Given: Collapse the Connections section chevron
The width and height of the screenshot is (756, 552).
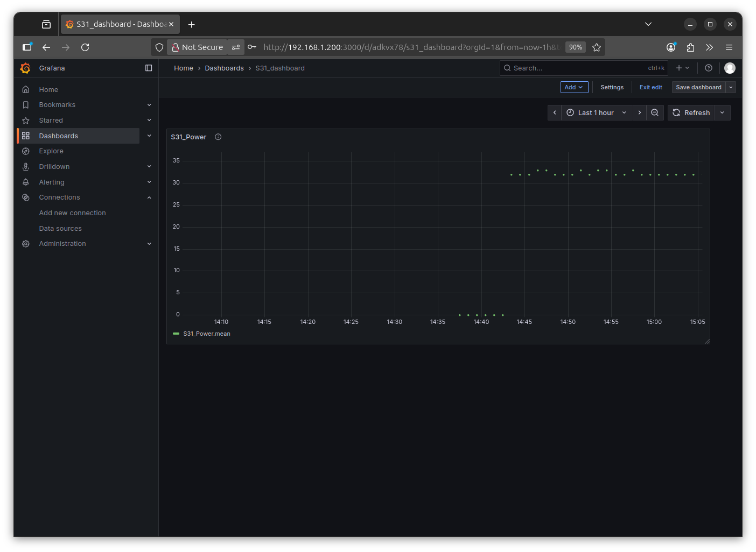Looking at the screenshot, I should (x=149, y=197).
